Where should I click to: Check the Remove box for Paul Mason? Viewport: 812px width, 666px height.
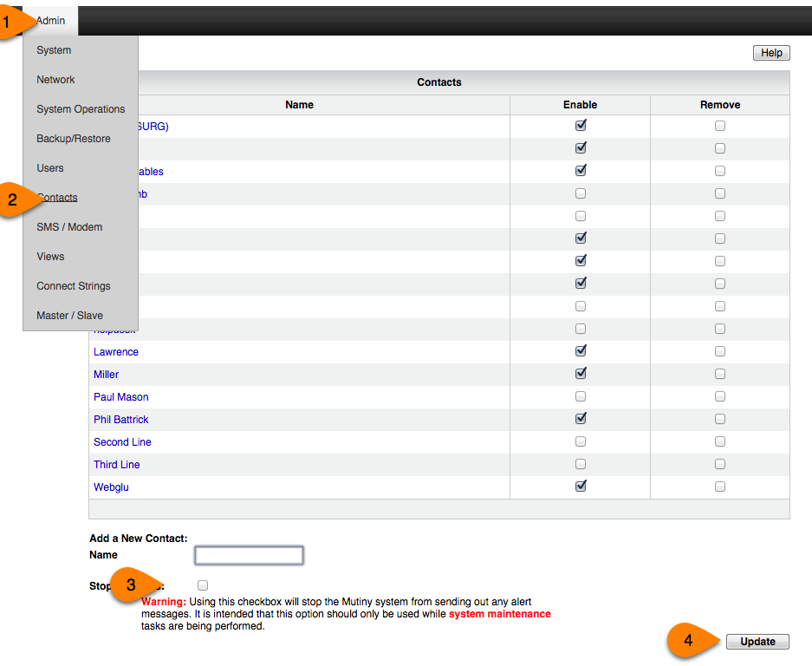(x=720, y=396)
